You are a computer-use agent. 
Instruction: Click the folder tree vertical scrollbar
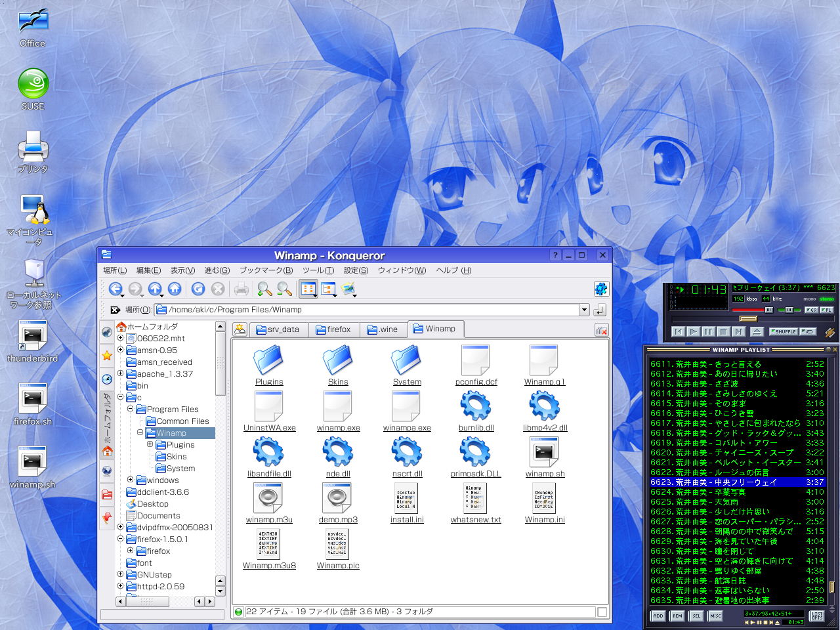tap(220, 363)
